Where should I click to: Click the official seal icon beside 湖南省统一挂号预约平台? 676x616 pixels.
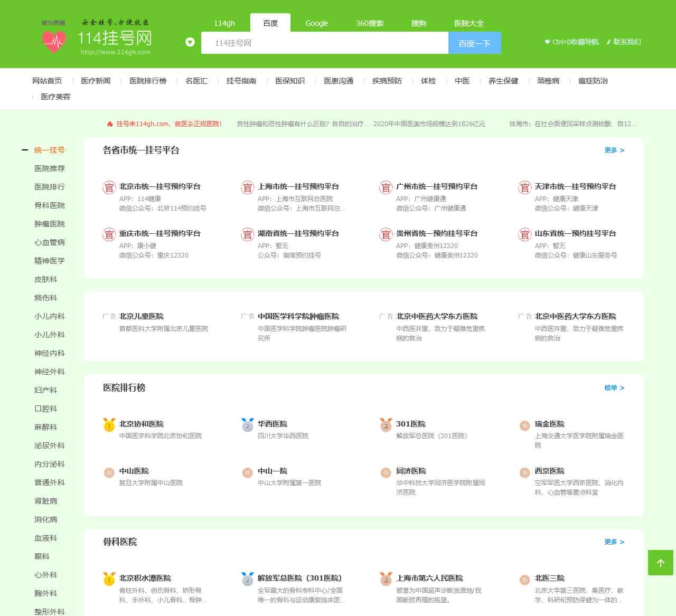248,234
